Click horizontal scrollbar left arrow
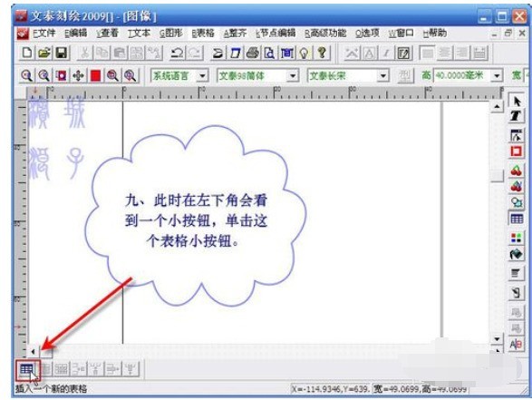The height and width of the screenshot is (400, 532). (x=34, y=351)
